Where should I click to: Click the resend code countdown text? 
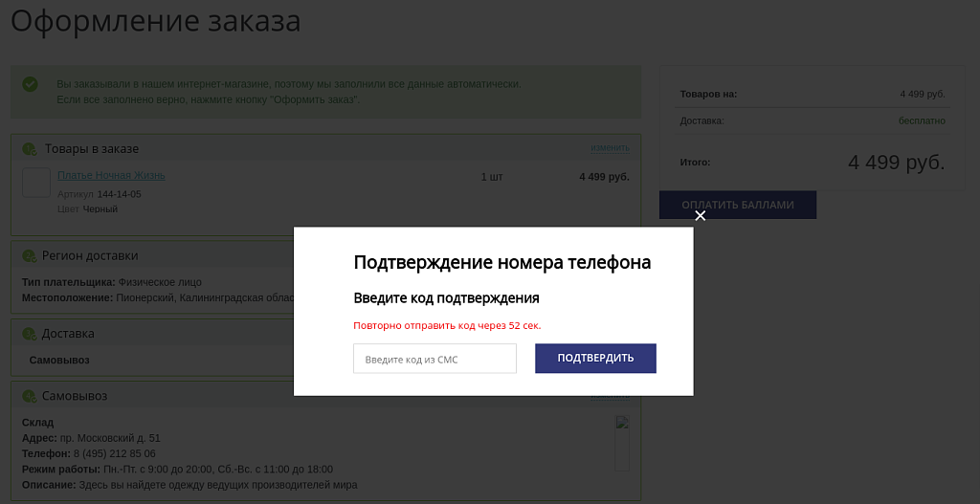(447, 326)
